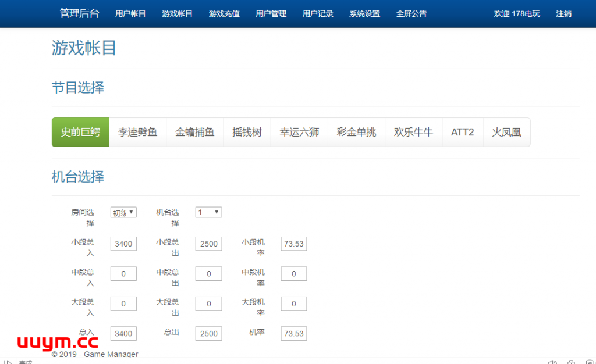Expand the 房间选择 room dropdown
Viewport: 596px width, 364px height.
[x=123, y=213]
